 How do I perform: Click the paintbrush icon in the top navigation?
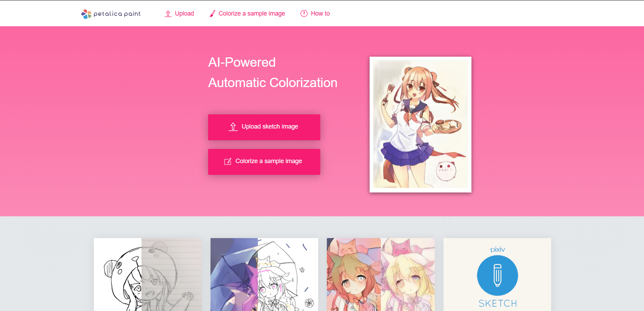pyautogui.click(x=213, y=14)
